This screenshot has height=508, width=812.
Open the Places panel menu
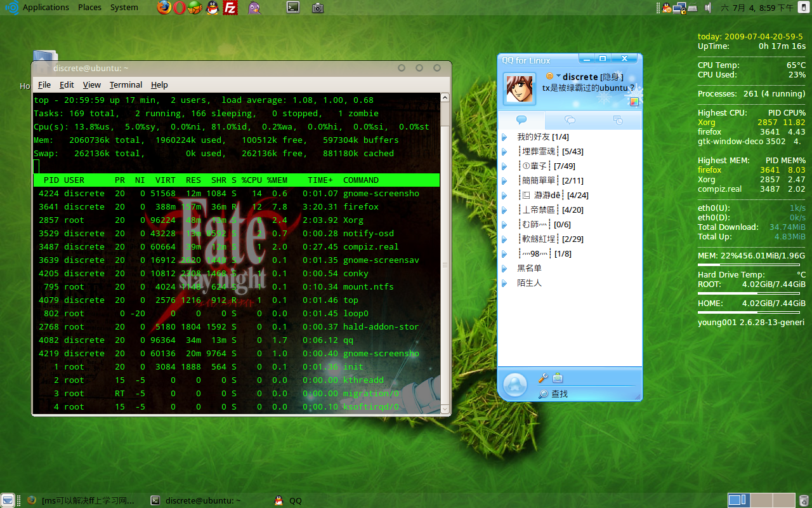pyautogui.click(x=89, y=8)
